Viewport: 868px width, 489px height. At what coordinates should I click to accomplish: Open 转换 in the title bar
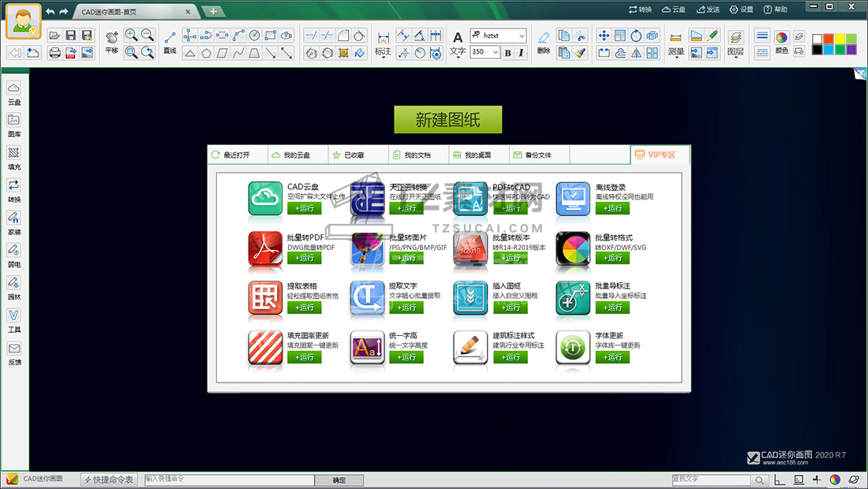coord(641,9)
